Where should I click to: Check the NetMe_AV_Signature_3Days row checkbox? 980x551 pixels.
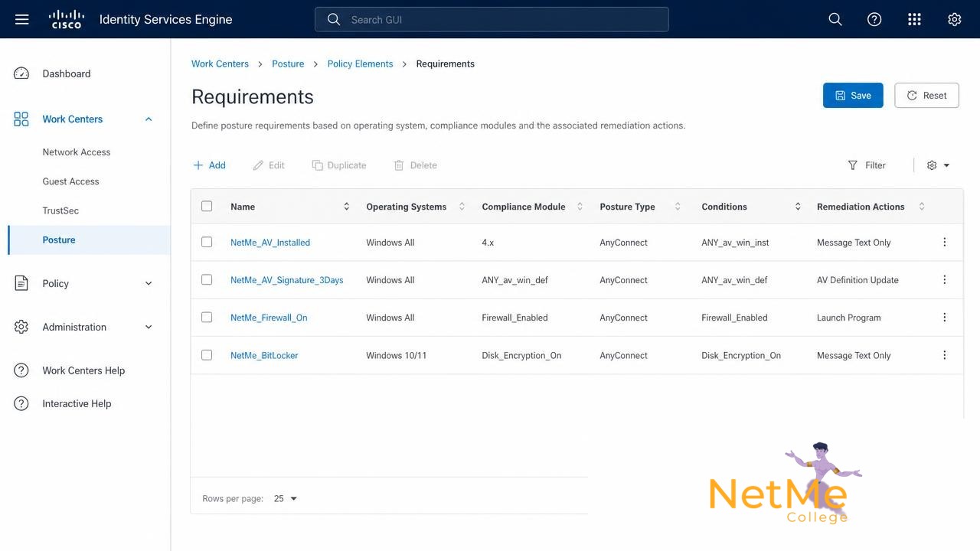207,279
